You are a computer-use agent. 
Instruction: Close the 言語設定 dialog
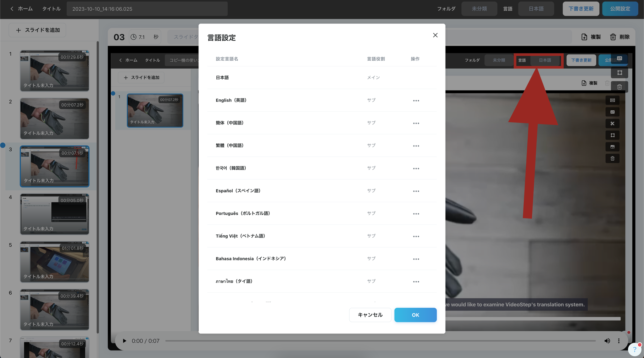435,35
